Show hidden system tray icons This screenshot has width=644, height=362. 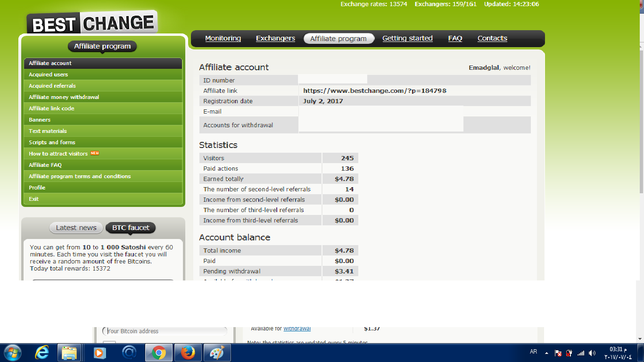click(x=546, y=353)
